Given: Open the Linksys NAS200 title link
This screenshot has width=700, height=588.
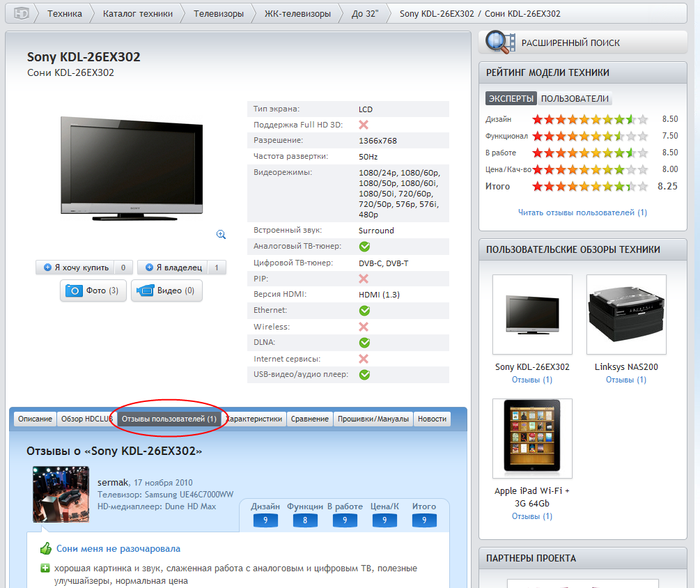Looking at the screenshot, I should pyautogui.click(x=626, y=367).
